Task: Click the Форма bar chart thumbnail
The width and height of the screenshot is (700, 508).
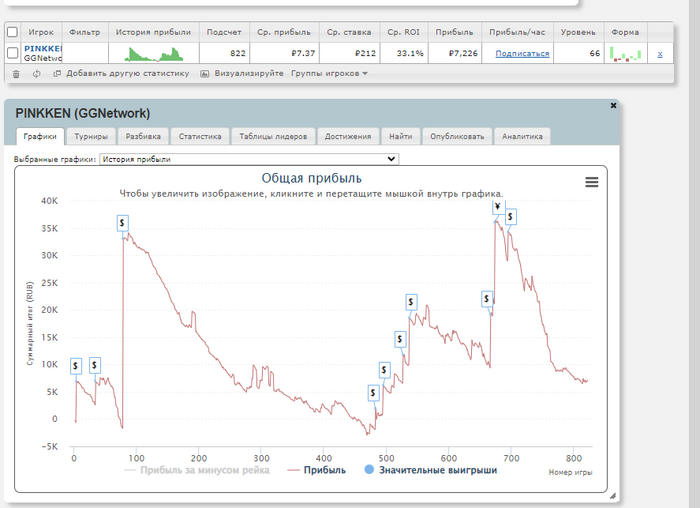Action: (x=625, y=54)
